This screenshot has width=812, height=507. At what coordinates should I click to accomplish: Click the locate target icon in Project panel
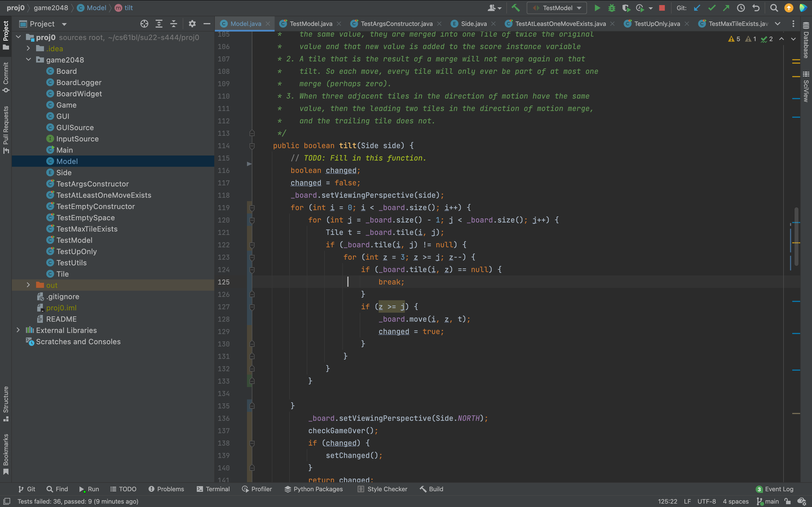(144, 24)
